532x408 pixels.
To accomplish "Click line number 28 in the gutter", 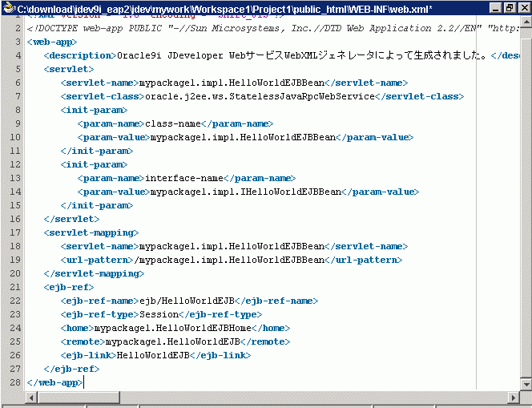I will (x=14, y=382).
